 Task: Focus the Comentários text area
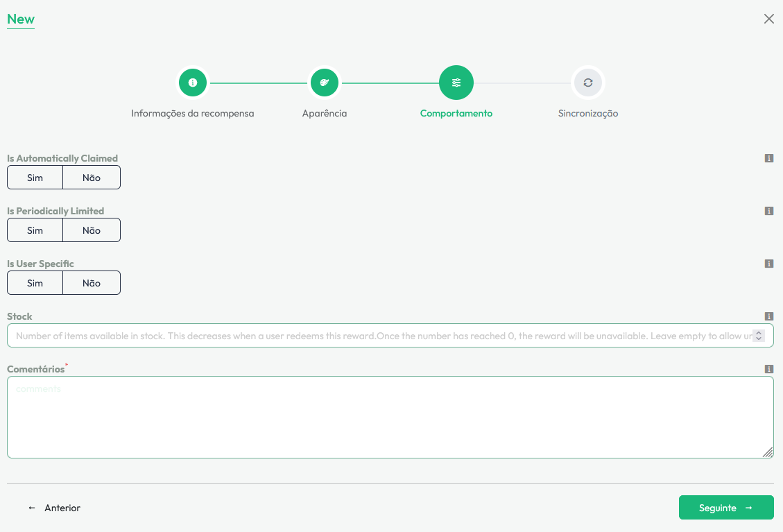tap(390, 417)
